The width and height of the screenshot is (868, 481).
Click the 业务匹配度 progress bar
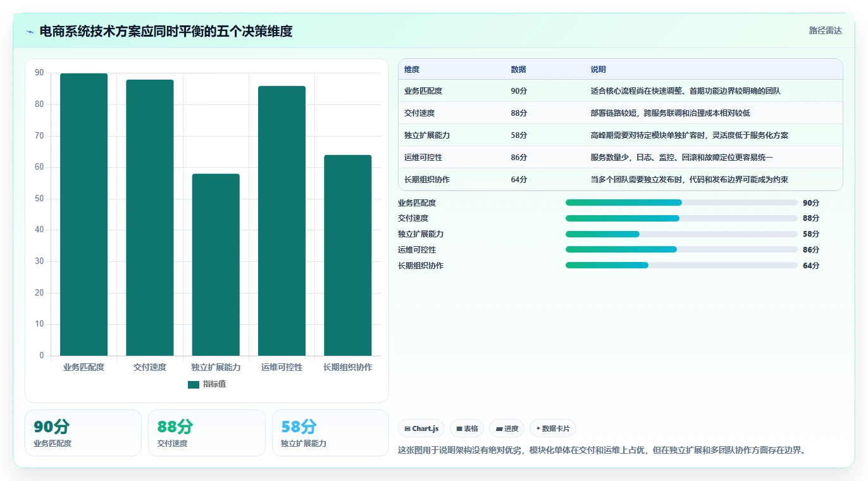click(681, 203)
